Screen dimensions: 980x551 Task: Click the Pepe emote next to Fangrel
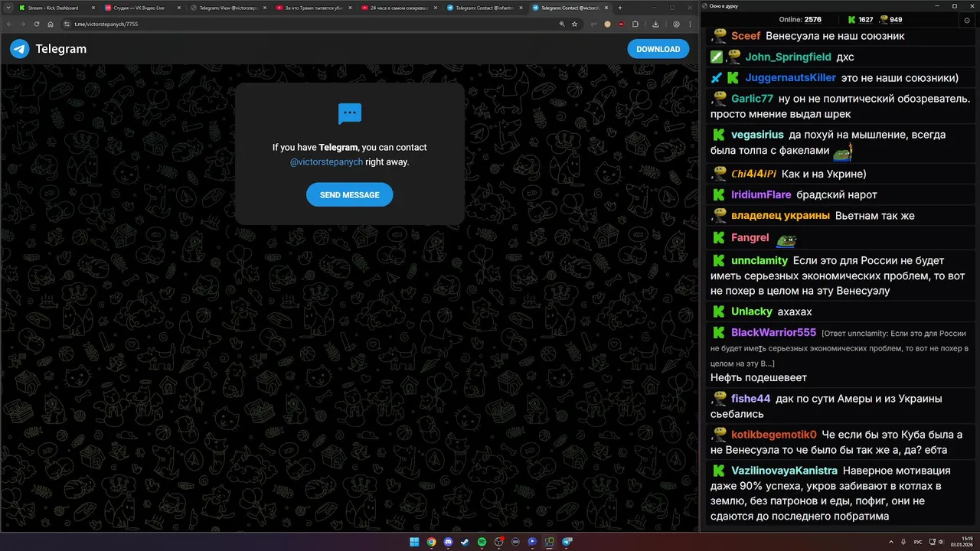pos(786,240)
